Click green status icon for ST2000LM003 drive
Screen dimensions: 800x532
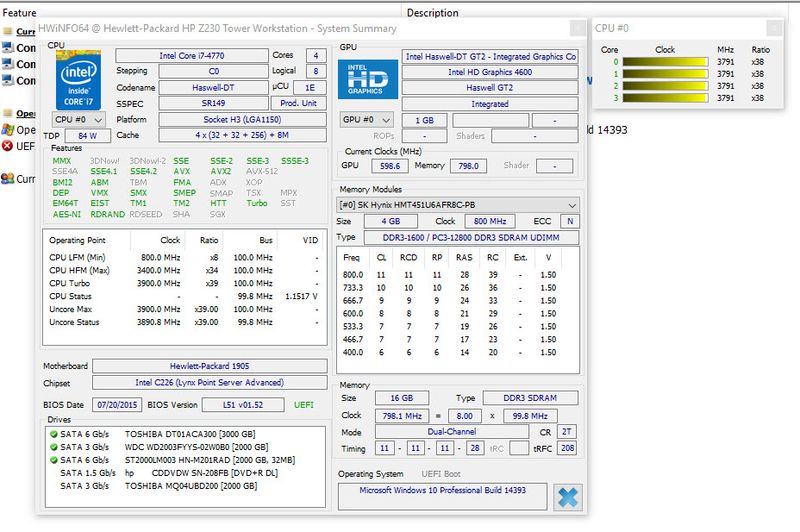[54, 460]
